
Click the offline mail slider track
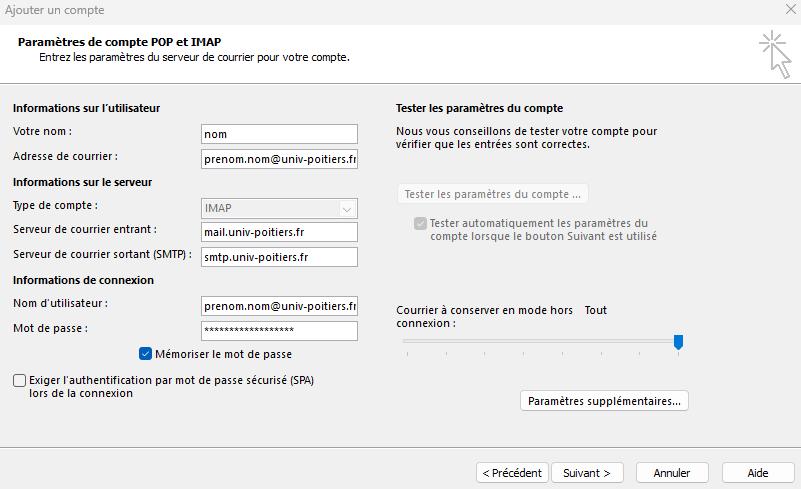(540, 342)
